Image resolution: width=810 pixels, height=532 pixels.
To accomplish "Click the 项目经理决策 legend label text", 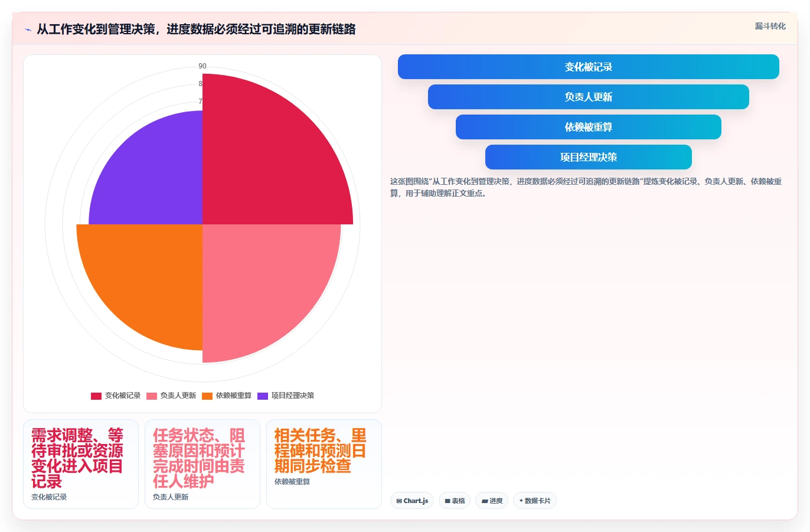I will pyautogui.click(x=293, y=396).
